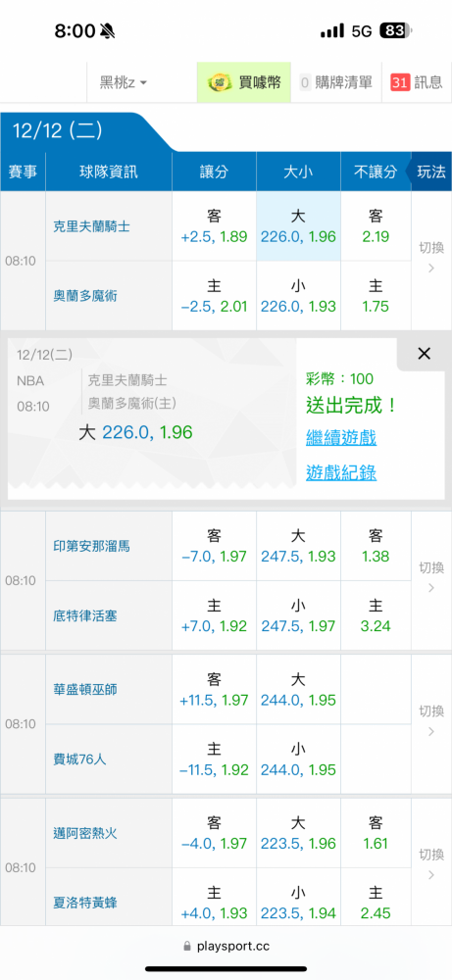This screenshot has width=452, height=980.
Task: Switch play type for 巫師 vs 76人 game
Action: (431, 720)
